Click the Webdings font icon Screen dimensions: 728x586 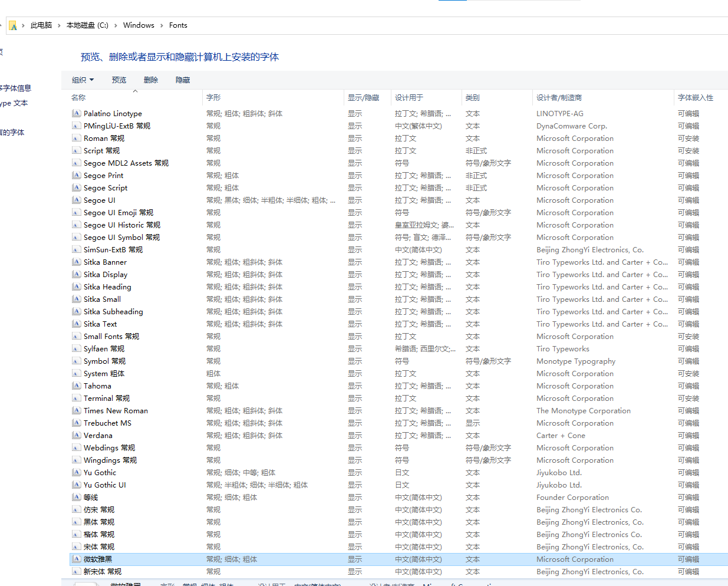point(77,447)
